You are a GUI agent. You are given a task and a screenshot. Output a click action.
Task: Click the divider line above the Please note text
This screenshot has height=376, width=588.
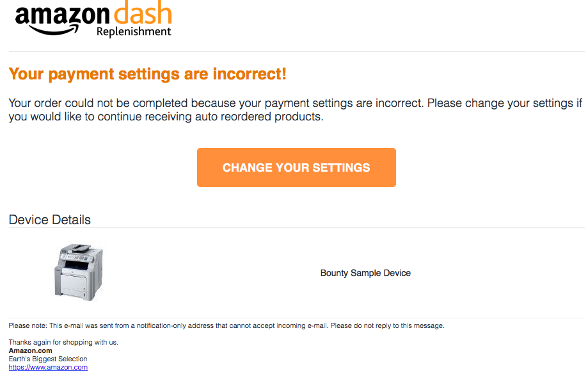tap(296, 318)
